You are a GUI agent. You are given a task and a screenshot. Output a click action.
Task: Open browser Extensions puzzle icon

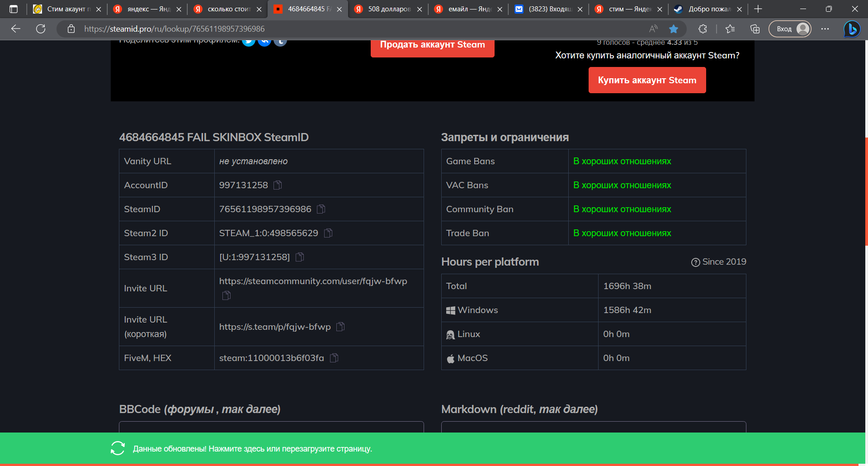pos(703,29)
